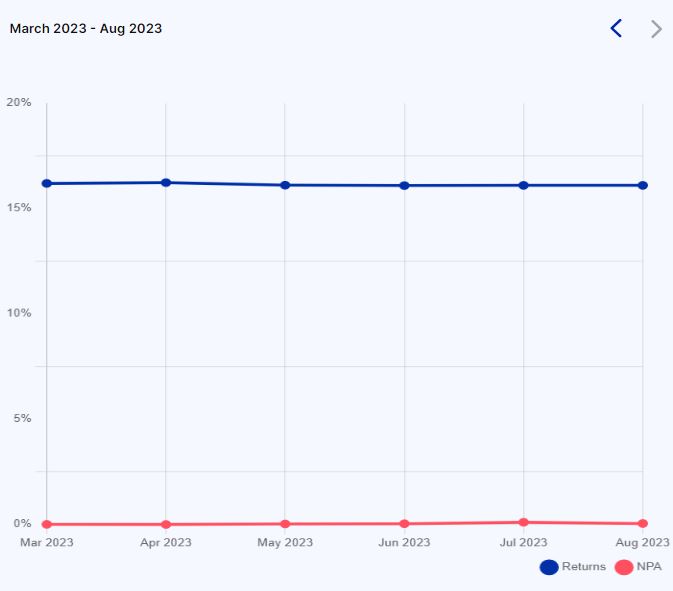Click the Jul 2023 x-axis label
The image size is (673, 591).
click(x=523, y=543)
